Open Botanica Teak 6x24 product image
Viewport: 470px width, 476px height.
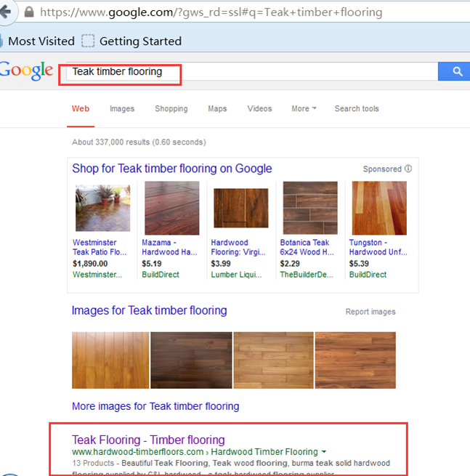310,208
